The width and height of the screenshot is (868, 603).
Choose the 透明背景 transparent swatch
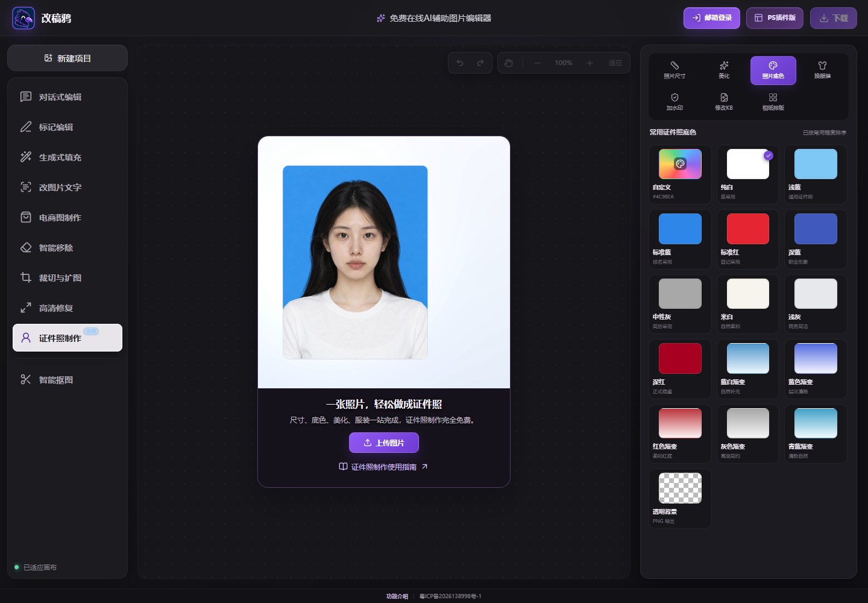click(680, 499)
